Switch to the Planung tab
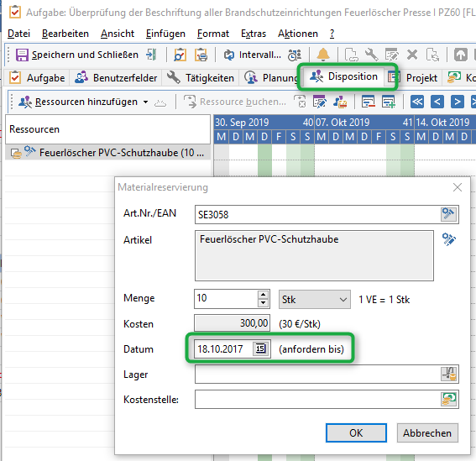 coord(271,78)
